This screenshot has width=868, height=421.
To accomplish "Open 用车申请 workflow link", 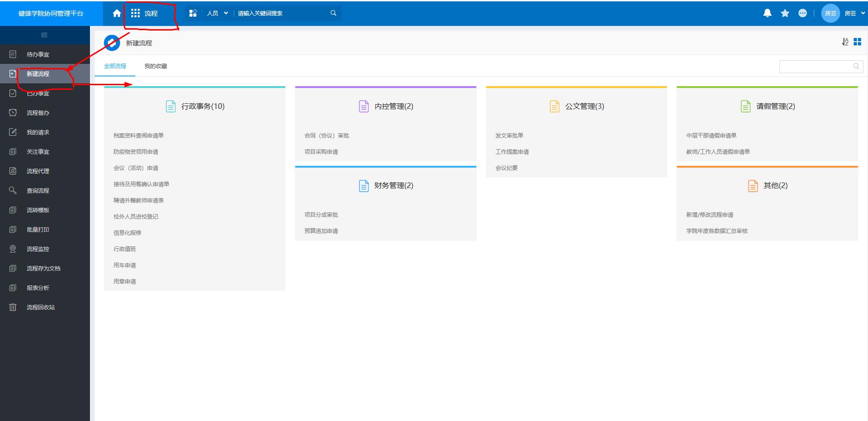I will pyautogui.click(x=125, y=265).
